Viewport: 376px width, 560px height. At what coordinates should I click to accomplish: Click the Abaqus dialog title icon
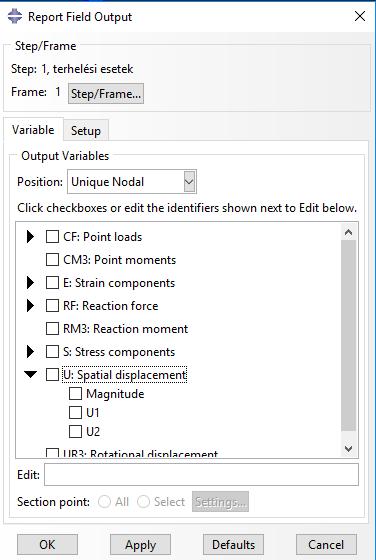tap(15, 16)
